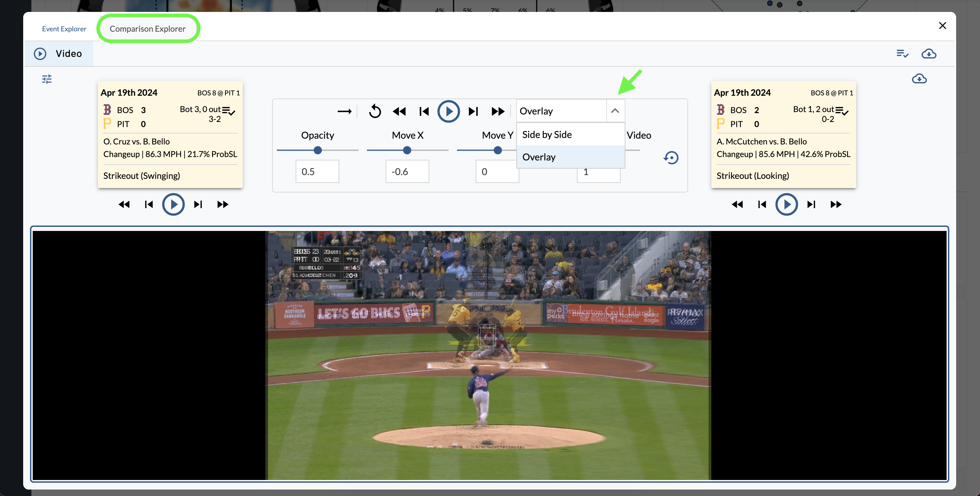This screenshot has width=980, height=496.
Task: Click the restart loop icon next to the playback controls
Action: coord(375,111)
